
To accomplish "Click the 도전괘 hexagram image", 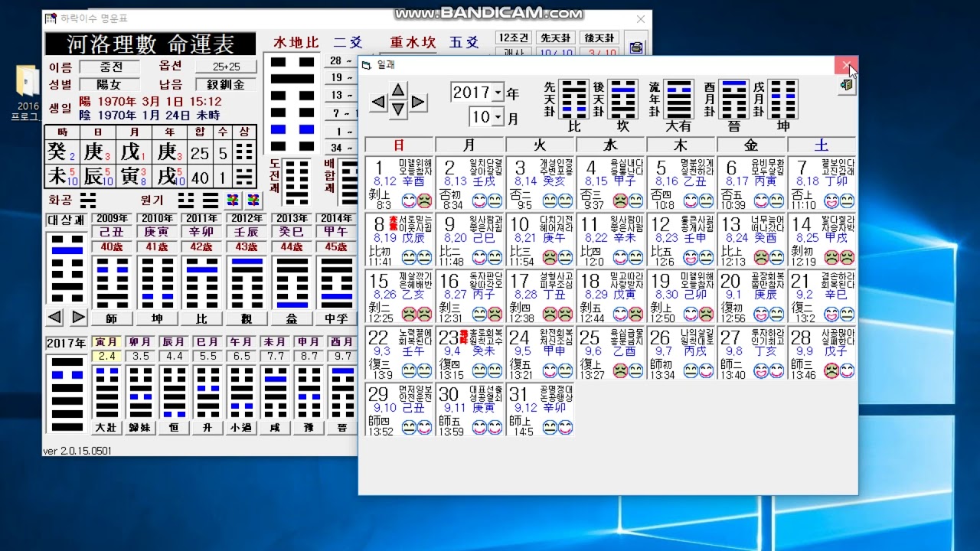I will [x=296, y=183].
